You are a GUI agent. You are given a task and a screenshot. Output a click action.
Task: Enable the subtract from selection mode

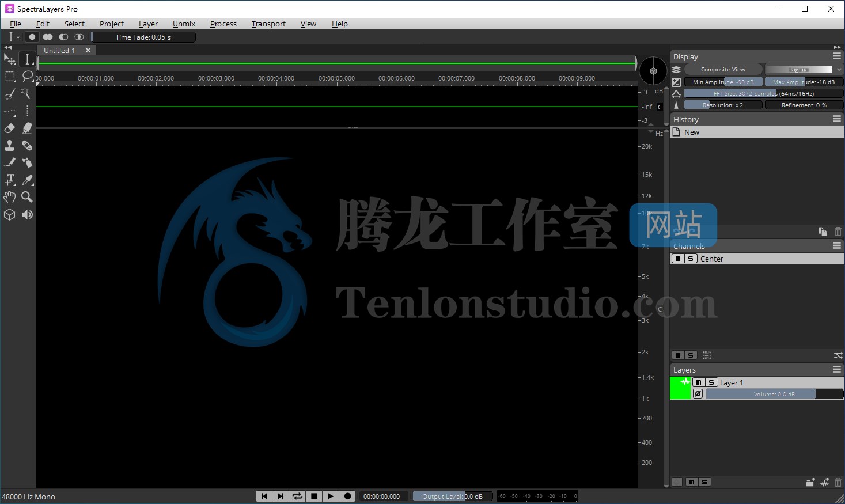click(63, 37)
